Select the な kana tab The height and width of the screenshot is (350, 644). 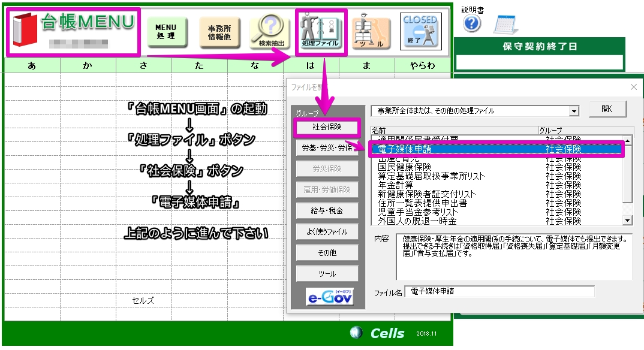(x=255, y=65)
